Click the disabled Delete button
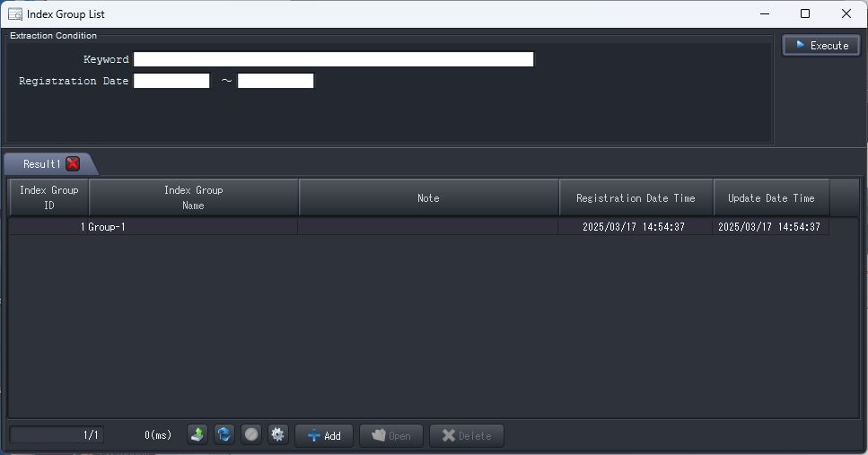The height and width of the screenshot is (455, 868). [466, 435]
